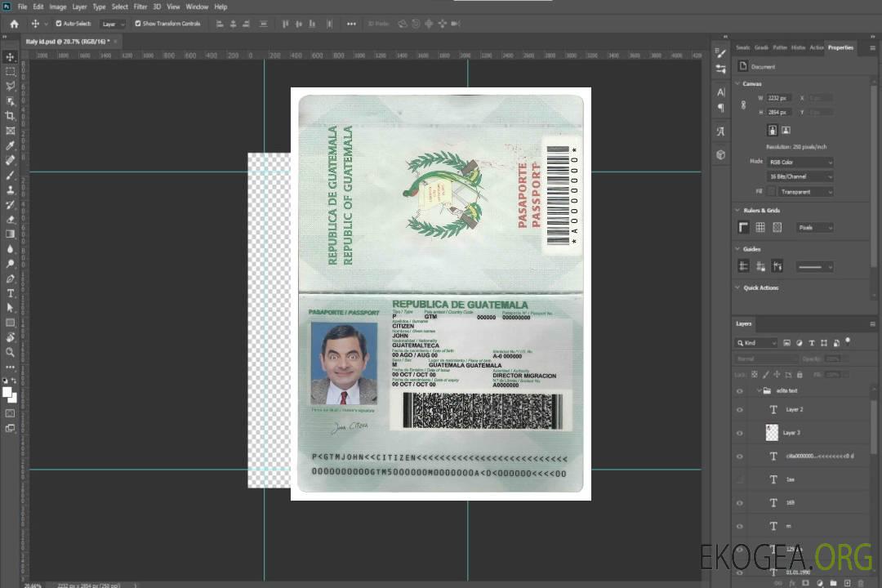Click the Home icon in options bar
Screen dimensions: 882x588
[x=14, y=24]
